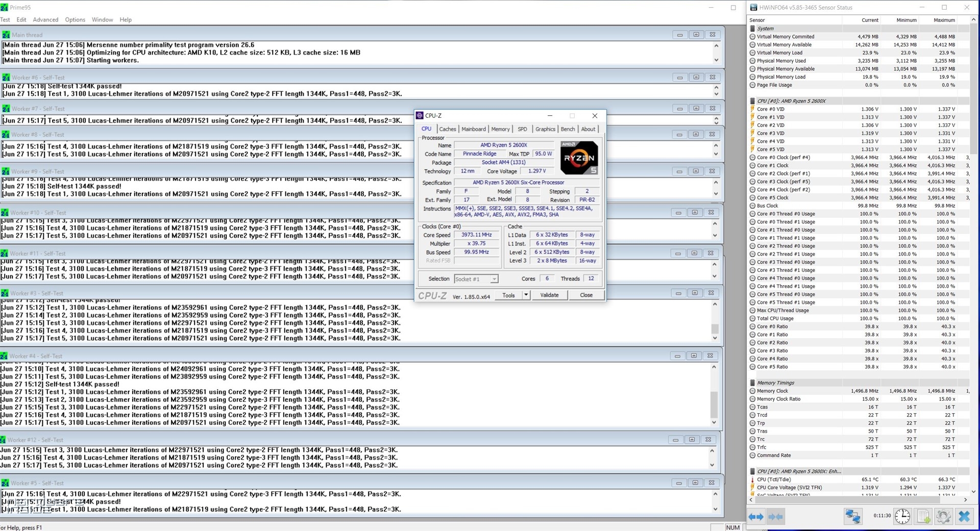Switch to Memory tab in CPU-Z
Image resolution: width=980 pixels, height=531 pixels.
(500, 130)
